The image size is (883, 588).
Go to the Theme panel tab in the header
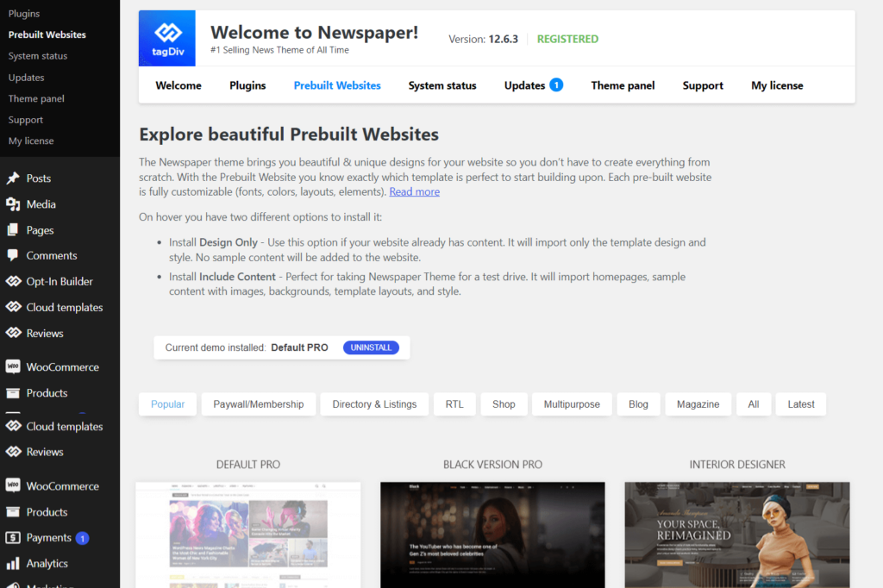[x=623, y=85]
